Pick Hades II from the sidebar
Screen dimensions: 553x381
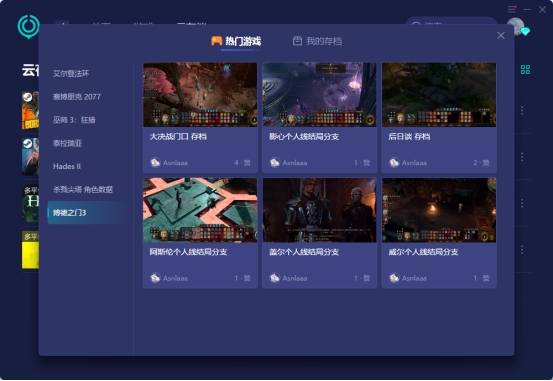[x=67, y=166]
